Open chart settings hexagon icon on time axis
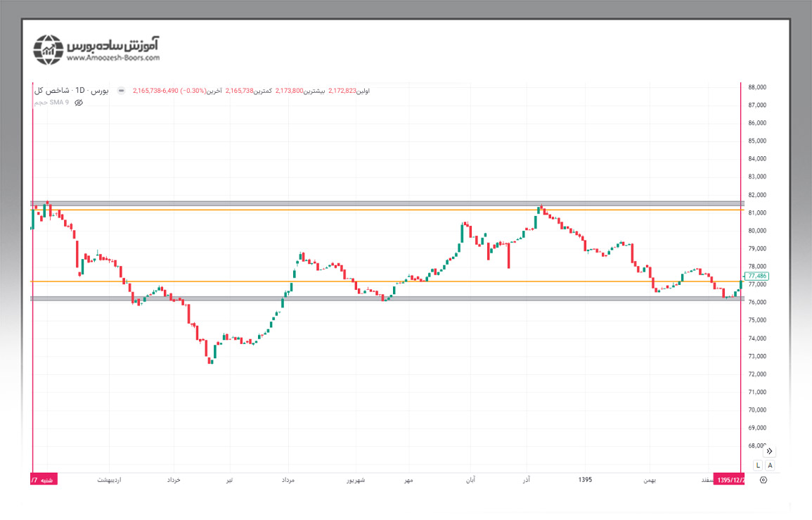The image size is (812, 520). 763,480
